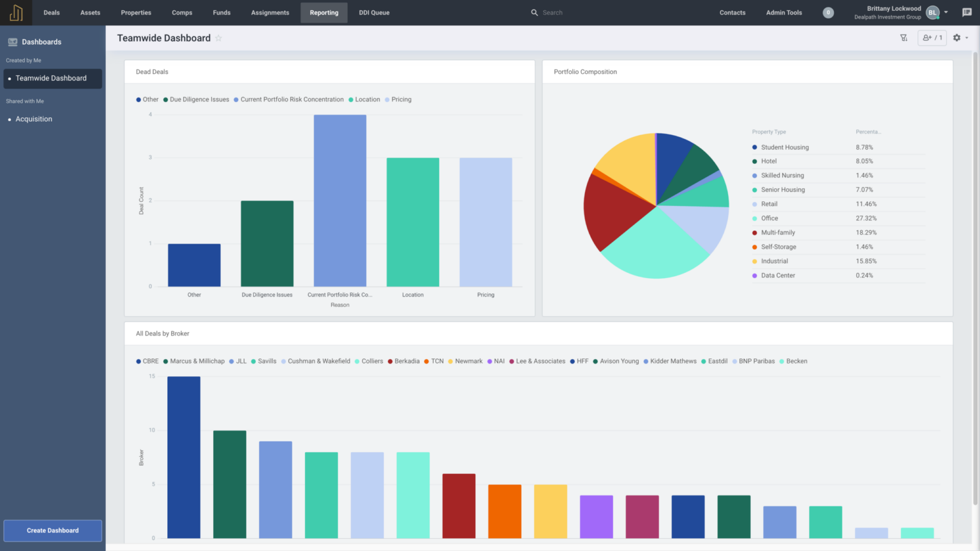
Task: Open notifications via the badge showing 0
Action: [828, 12]
